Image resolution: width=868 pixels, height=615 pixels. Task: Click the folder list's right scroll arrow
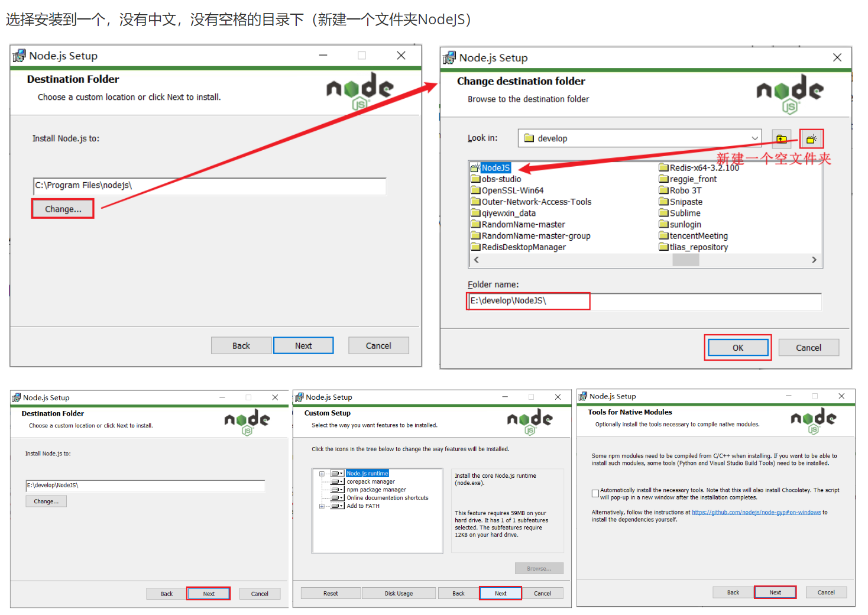pyautogui.click(x=814, y=260)
